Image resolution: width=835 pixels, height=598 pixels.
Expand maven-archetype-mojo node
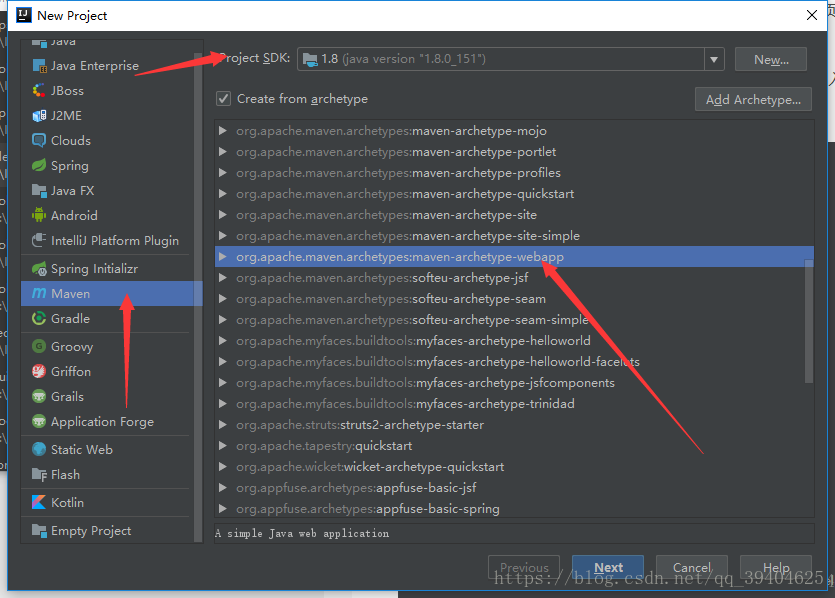(x=223, y=130)
